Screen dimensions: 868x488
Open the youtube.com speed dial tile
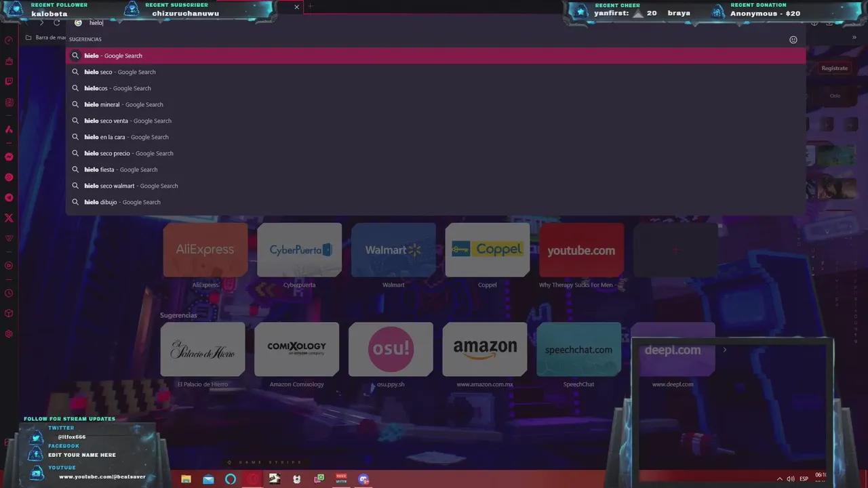[581, 249]
